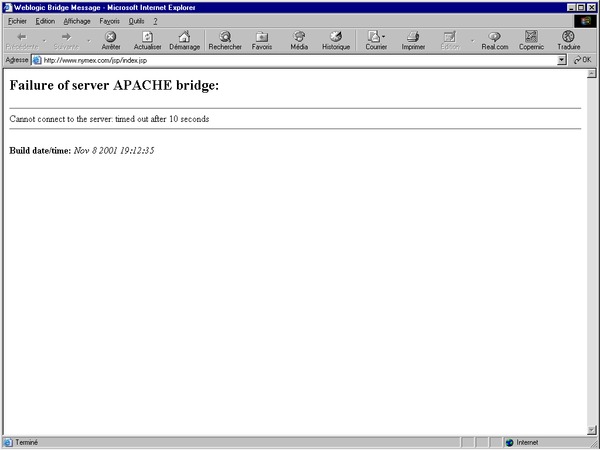The image size is (600, 450).
Task: Print the page with Imprimer
Action: click(413, 41)
